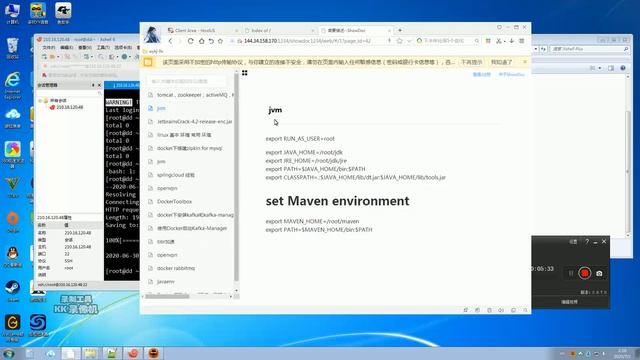Click the banner's first button (don't remind again)
The image size is (640, 360).
(x=471, y=62)
